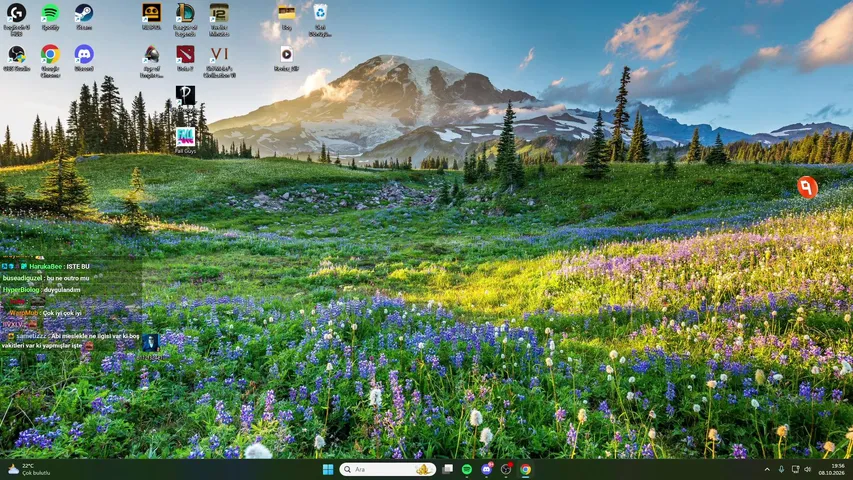Screen dimensions: 853x480
Task: Open the Discord desktop shortcut
Action: tap(84, 58)
